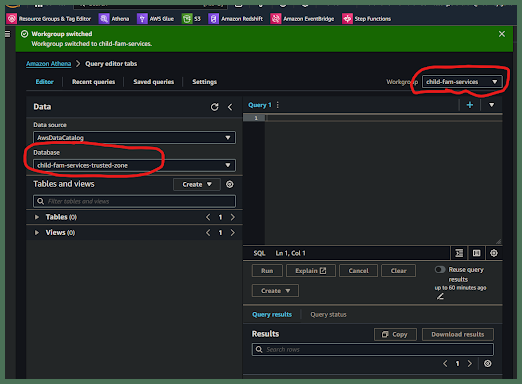
Task: Edit reuse query results time
Action: (x=440, y=296)
